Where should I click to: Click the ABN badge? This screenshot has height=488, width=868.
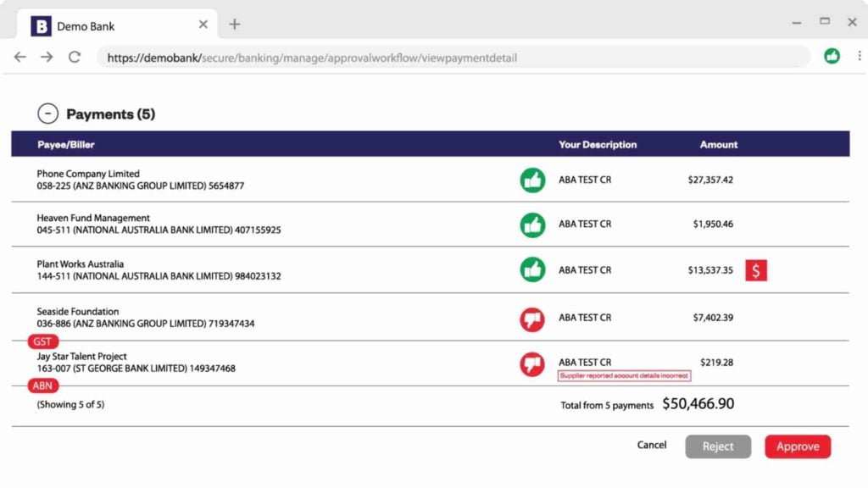coord(42,385)
